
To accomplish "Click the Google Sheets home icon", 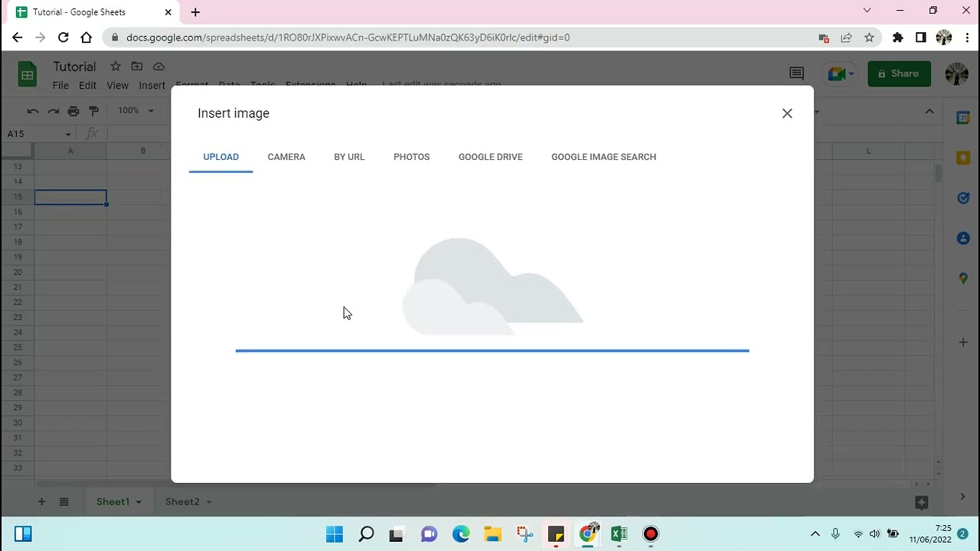I will point(28,74).
